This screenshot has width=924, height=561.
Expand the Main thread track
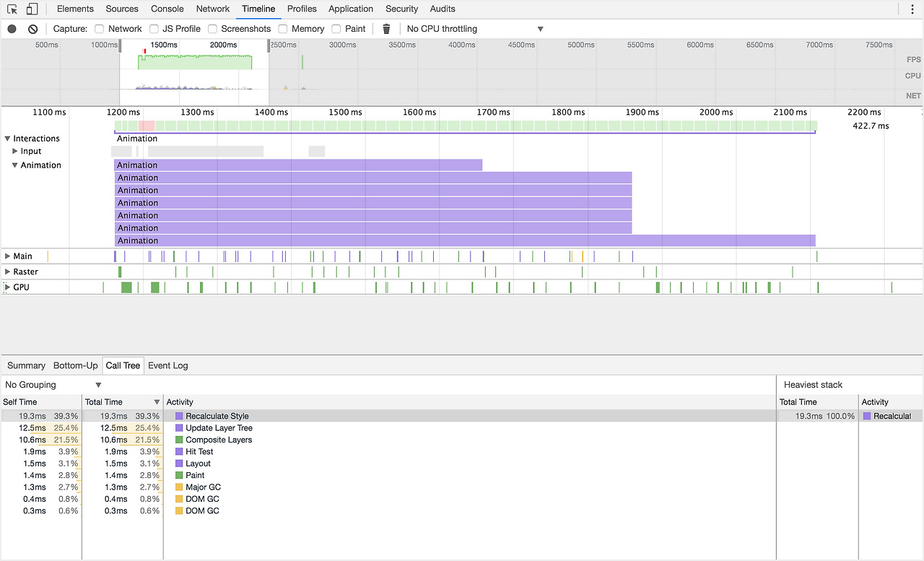pyautogui.click(x=8, y=256)
